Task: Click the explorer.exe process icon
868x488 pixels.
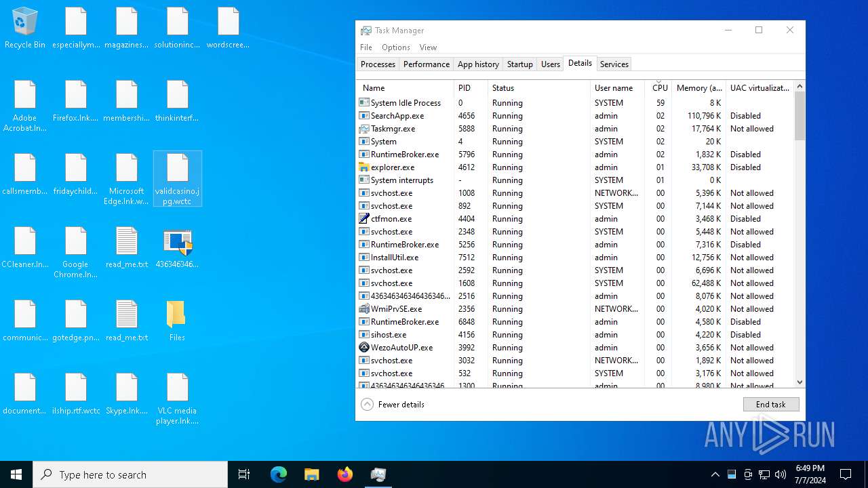Action: click(x=364, y=167)
